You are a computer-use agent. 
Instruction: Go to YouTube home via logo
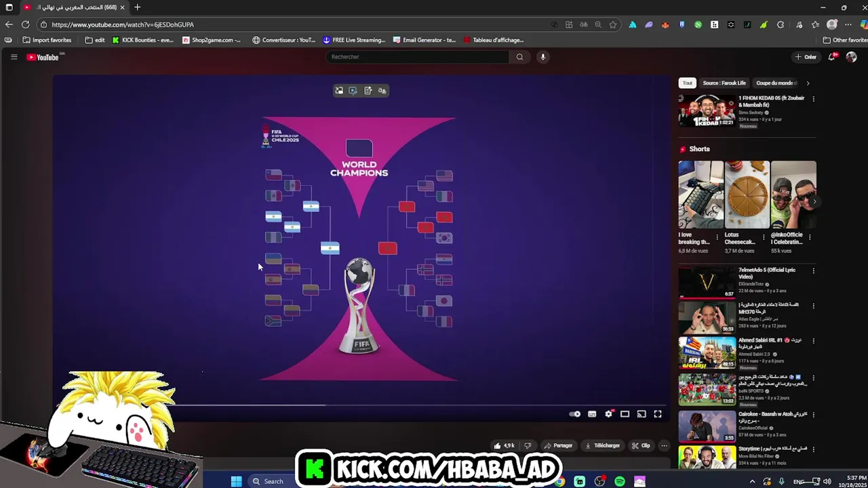point(43,57)
